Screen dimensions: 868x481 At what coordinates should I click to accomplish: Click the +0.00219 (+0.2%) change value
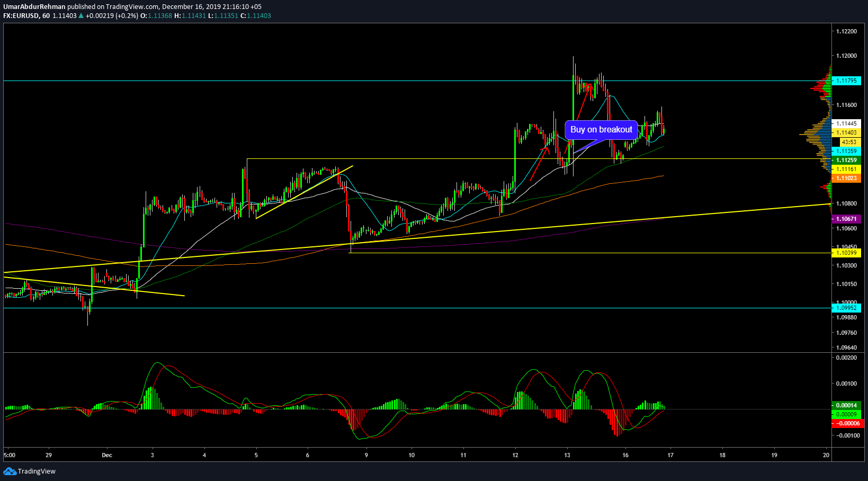[112, 16]
